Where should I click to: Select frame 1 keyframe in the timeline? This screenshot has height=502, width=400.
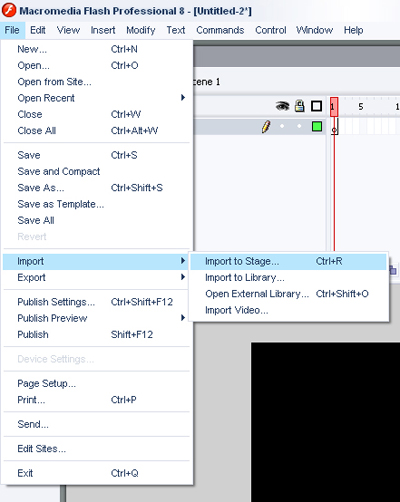point(334,127)
